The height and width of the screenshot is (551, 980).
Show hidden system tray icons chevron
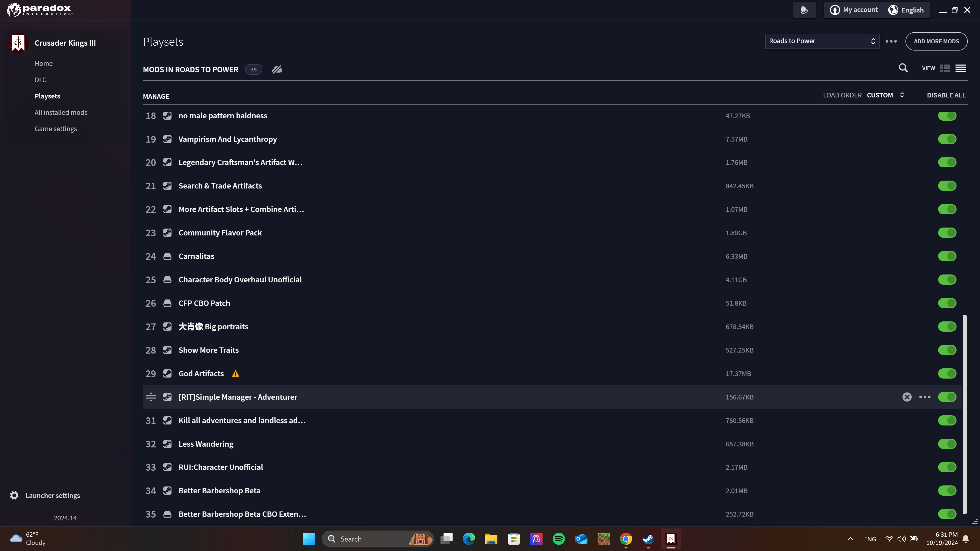850,539
